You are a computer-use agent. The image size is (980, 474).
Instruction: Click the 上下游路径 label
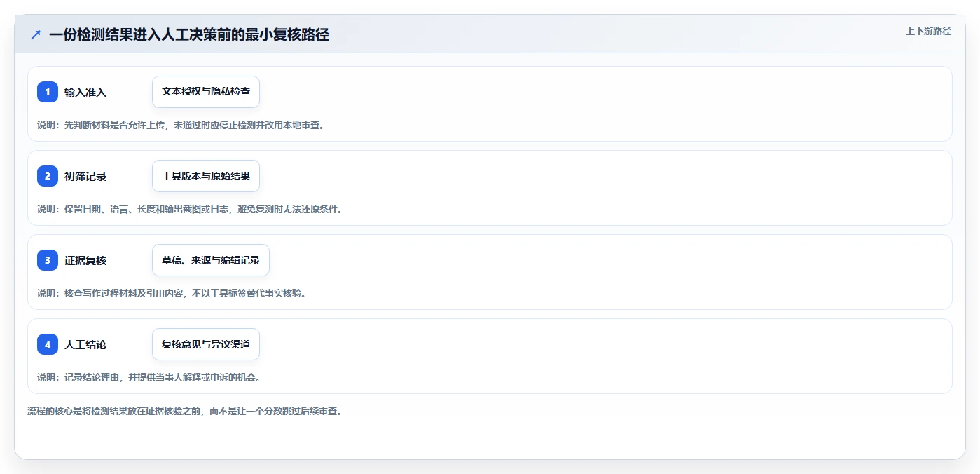pos(928,31)
